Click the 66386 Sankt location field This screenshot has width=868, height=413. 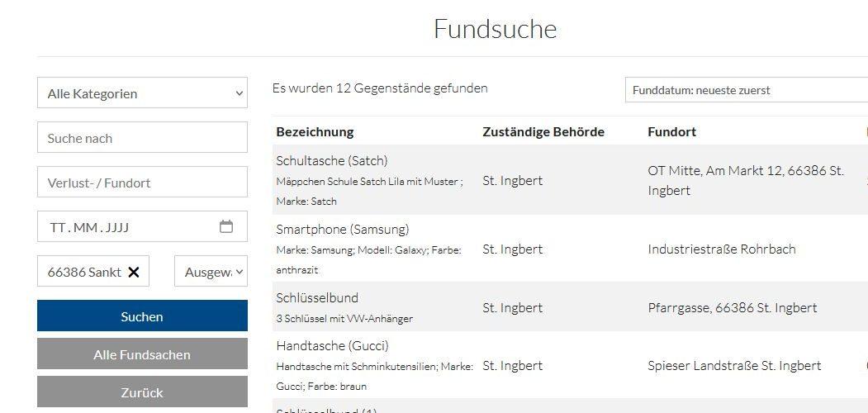tap(84, 272)
